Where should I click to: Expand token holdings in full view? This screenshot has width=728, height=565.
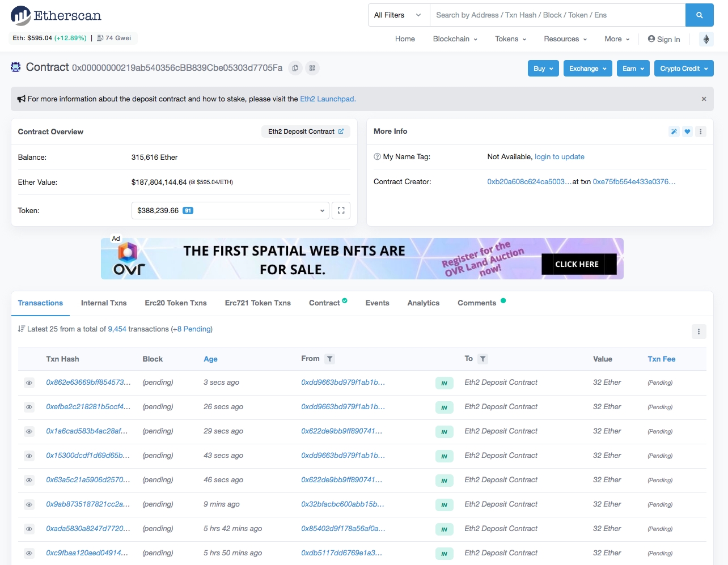(341, 210)
